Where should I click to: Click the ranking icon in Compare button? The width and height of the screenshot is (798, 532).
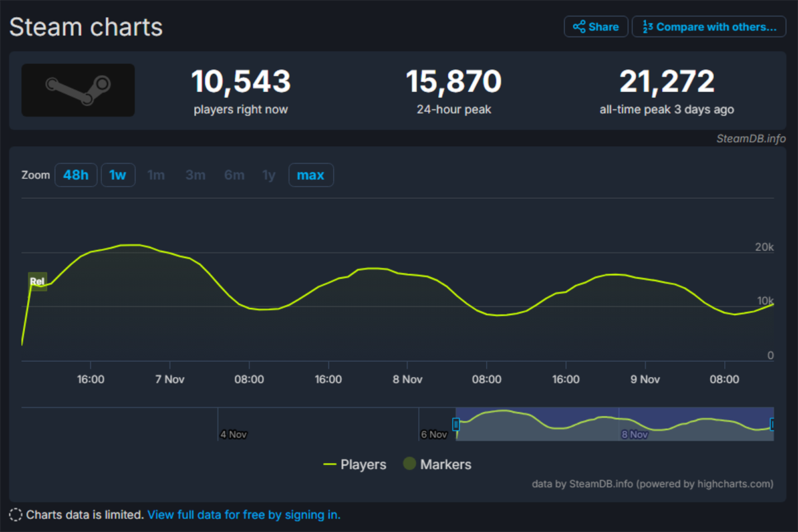[647, 27]
